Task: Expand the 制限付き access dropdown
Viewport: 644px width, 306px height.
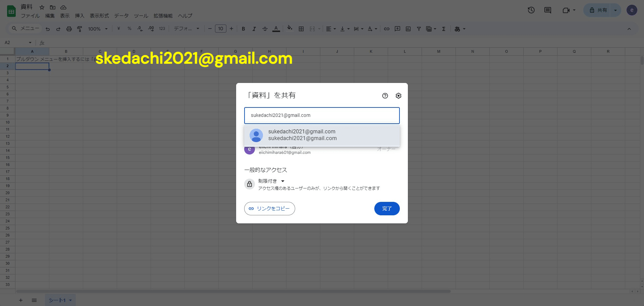Action: pyautogui.click(x=271, y=181)
